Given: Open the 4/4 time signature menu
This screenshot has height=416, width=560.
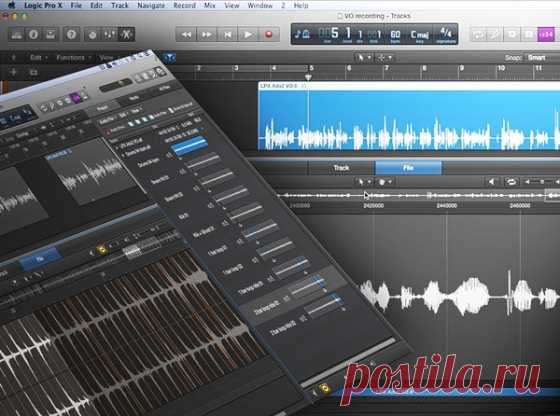Looking at the screenshot, I should (x=446, y=34).
